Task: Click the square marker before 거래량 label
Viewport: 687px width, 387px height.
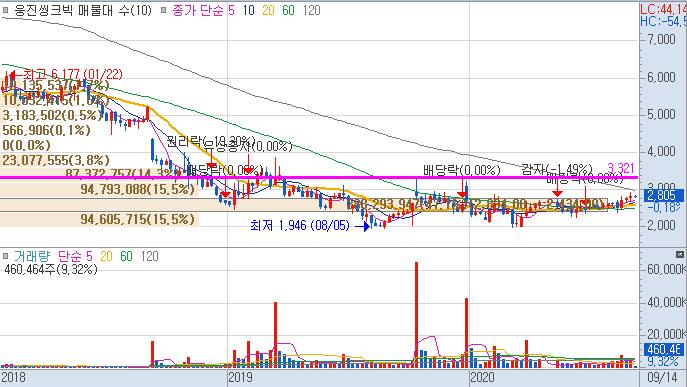Action: 5,256
